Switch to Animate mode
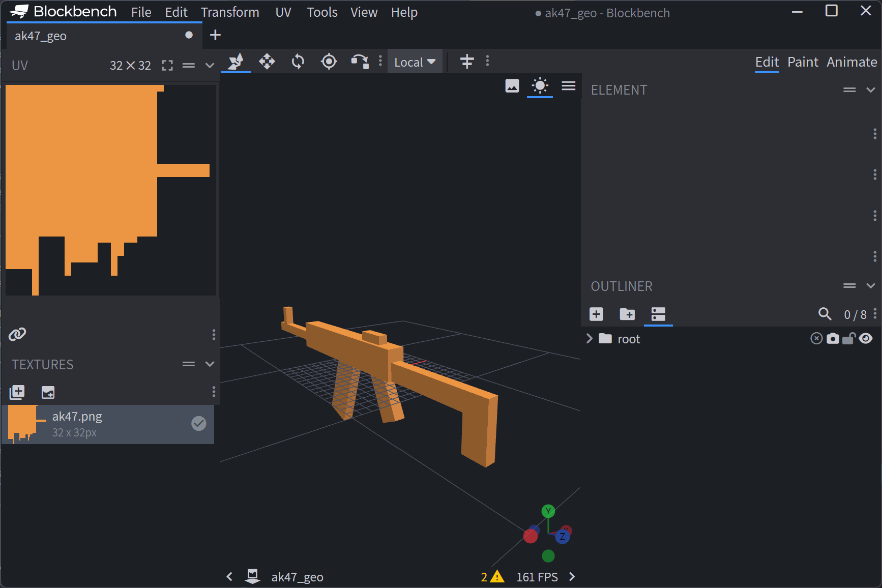The width and height of the screenshot is (882, 588). point(851,62)
